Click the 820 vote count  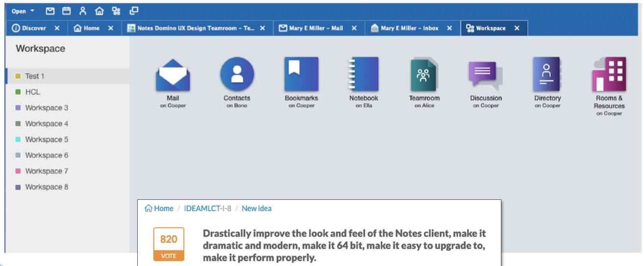[x=169, y=240]
